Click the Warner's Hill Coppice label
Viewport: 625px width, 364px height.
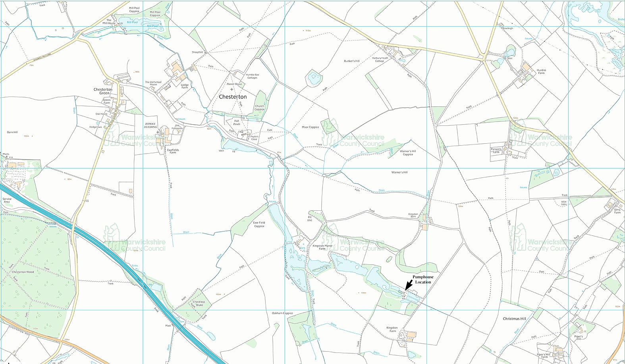(x=408, y=153)
